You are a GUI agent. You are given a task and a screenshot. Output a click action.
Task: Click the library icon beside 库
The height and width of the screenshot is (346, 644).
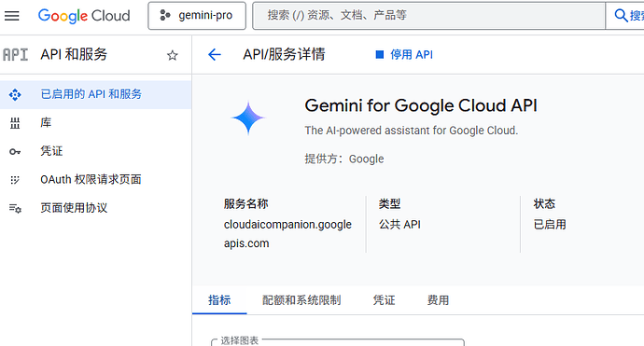(15, 123)
